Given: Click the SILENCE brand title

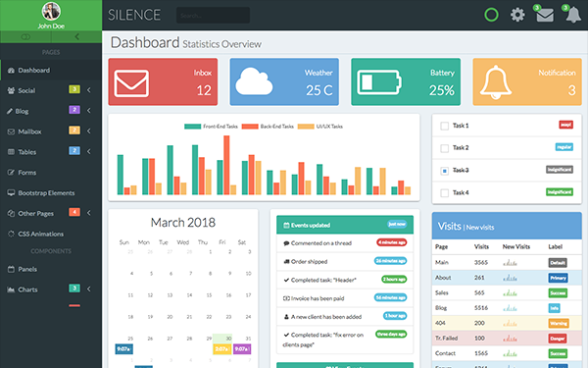Looking at the screenshot, I should (x=134, y=15).
